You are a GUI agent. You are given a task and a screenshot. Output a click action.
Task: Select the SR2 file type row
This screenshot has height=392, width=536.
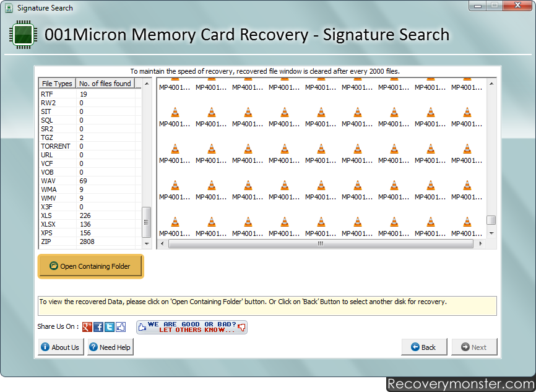click(90, 129)
